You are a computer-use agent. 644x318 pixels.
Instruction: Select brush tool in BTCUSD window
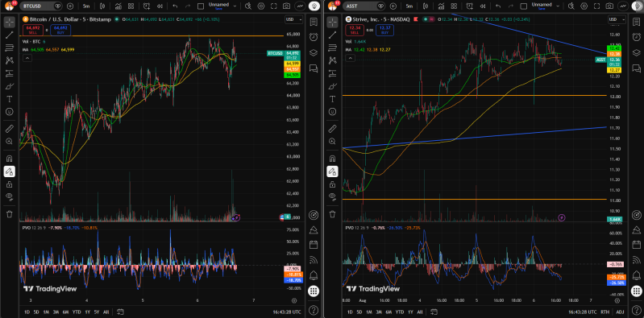point(9,87)
